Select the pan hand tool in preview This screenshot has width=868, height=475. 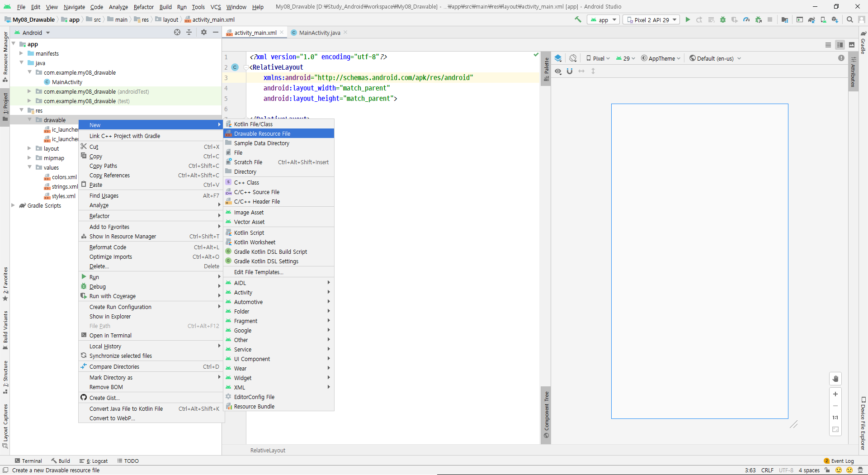tap(835, 379)
